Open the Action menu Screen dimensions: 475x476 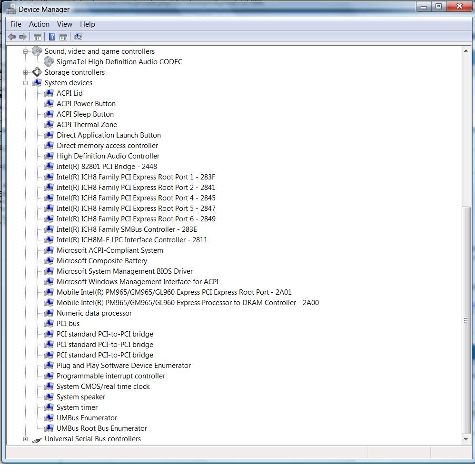39,24
